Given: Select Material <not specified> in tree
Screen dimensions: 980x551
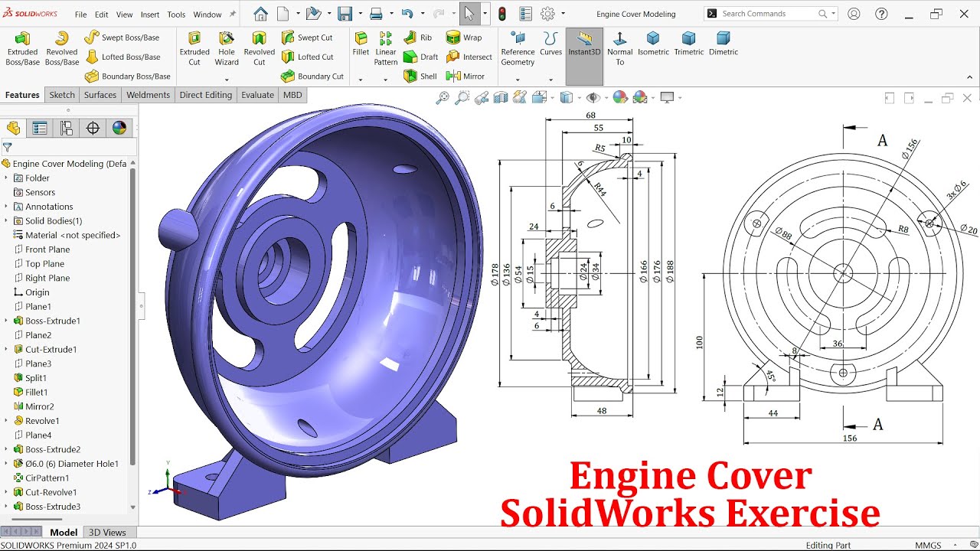Looking at the screenshot, I should (67, 235).
